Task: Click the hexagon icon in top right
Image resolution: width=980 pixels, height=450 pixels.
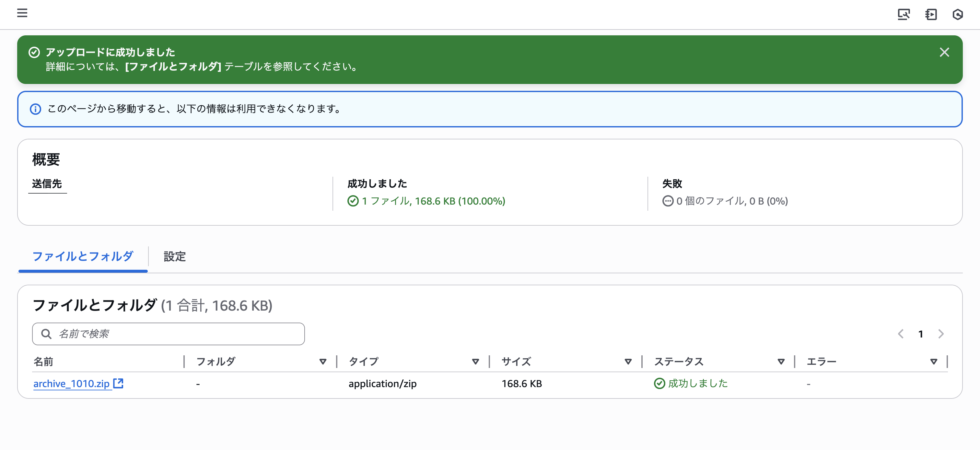Action: coord(958,15)
